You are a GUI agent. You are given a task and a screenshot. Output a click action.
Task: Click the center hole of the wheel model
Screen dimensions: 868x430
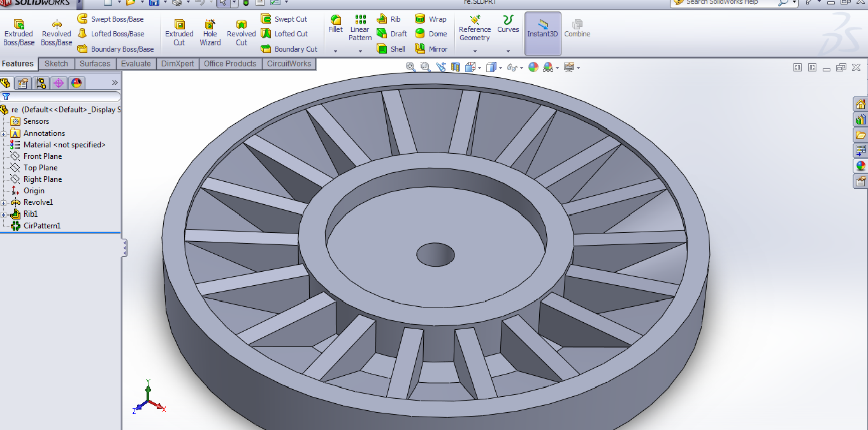coord(436,254)
